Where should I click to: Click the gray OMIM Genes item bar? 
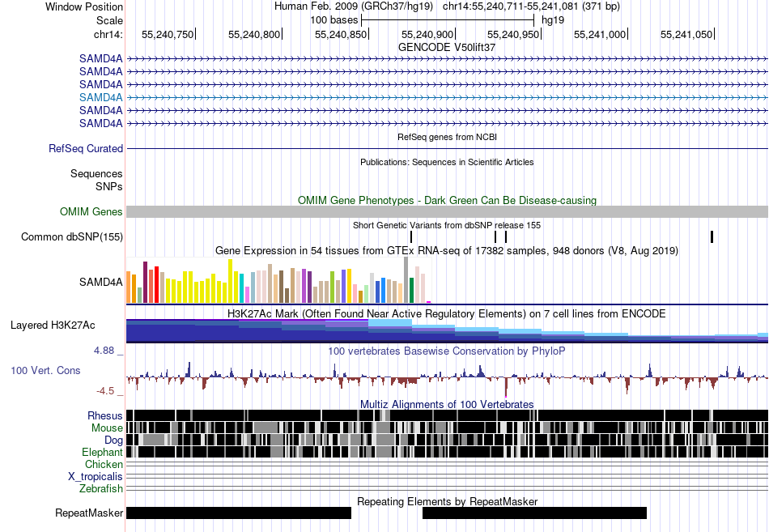click(447, 211)
